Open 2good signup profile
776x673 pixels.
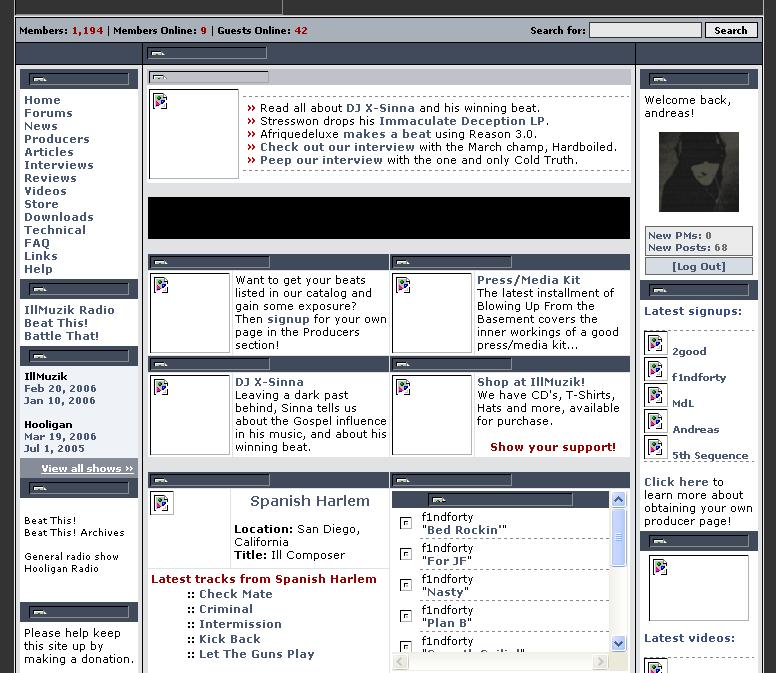point(689,351)
